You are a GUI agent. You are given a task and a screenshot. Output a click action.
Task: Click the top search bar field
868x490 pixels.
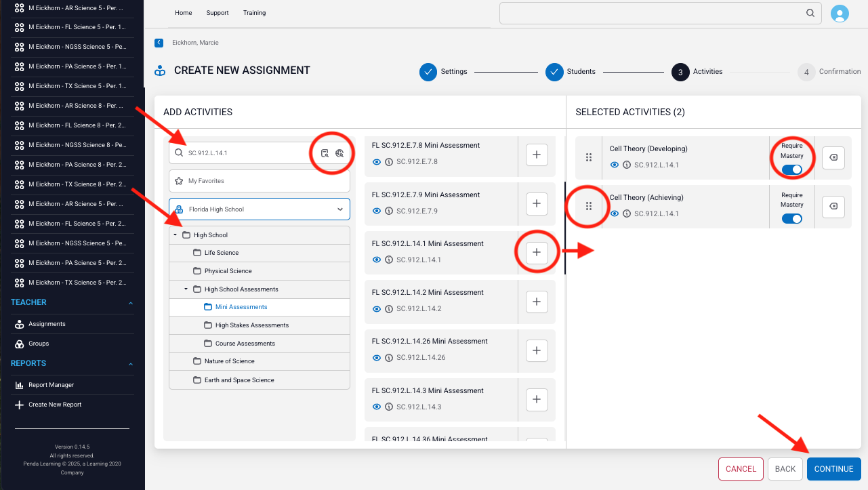coord(661,13)
